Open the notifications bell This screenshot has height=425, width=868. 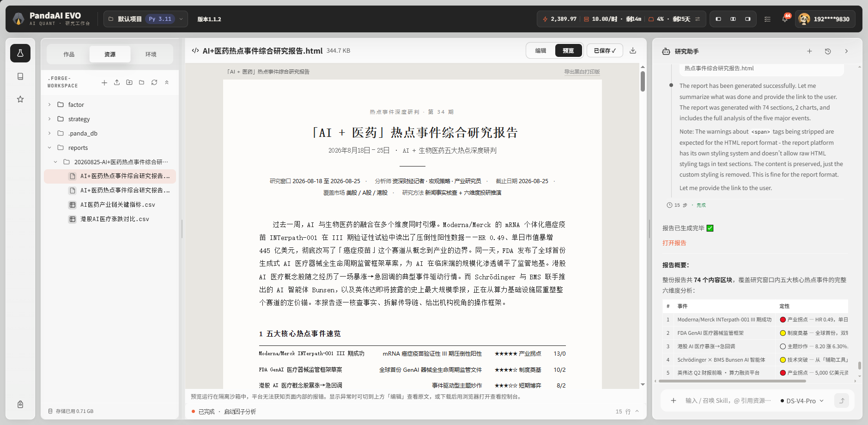coord(785,19)
